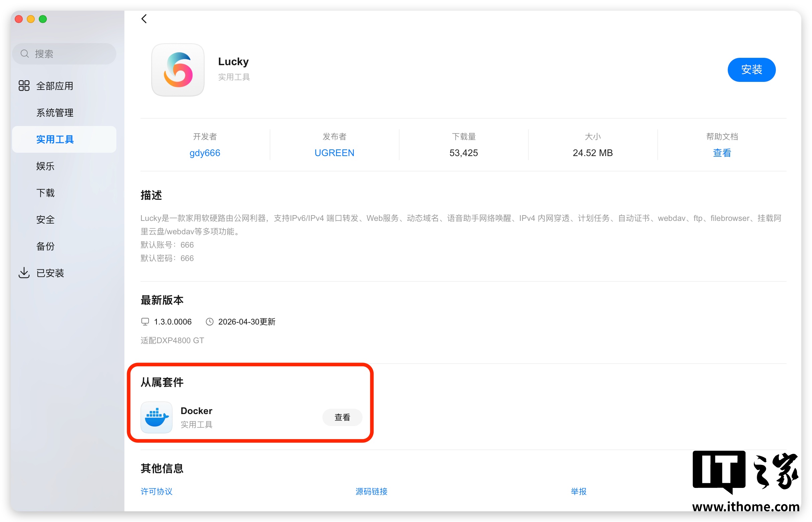Click the 全部应用 grid icon
The image size is (812, 522).
pos(24,86)
